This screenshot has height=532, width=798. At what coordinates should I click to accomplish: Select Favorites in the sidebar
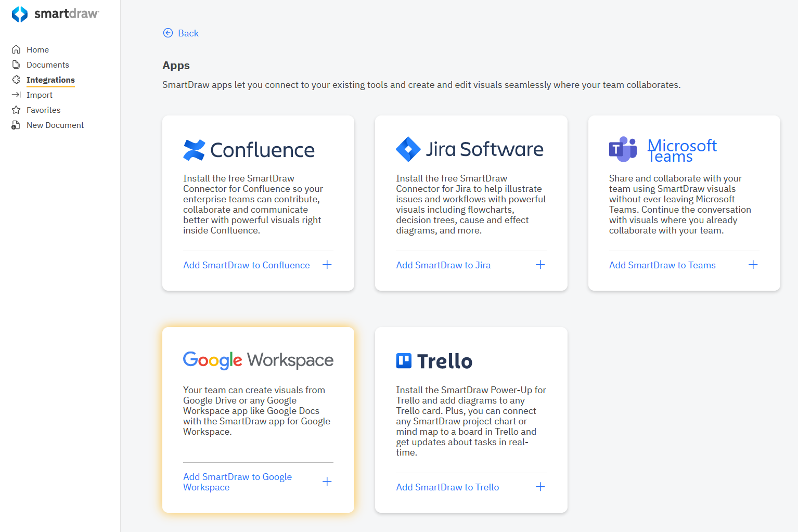44,110
